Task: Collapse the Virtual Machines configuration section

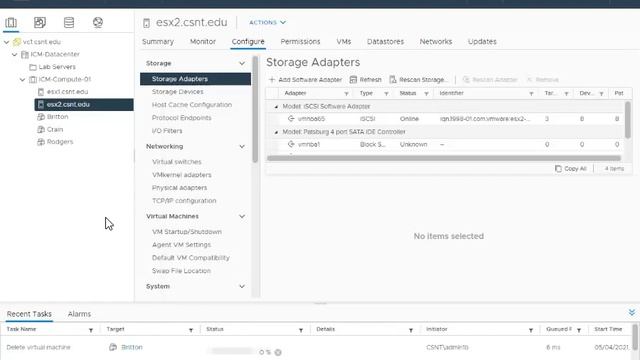Action: pyautogui.click(x=242, y=216)
